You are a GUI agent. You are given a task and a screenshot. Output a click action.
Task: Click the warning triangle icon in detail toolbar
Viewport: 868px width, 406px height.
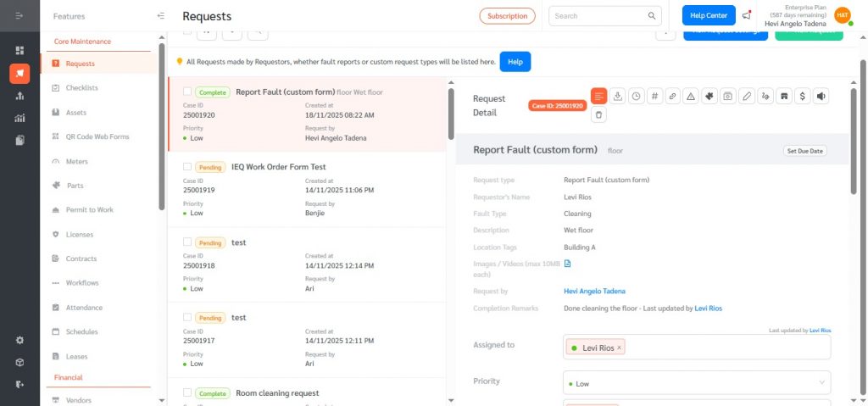pos(691,97)
